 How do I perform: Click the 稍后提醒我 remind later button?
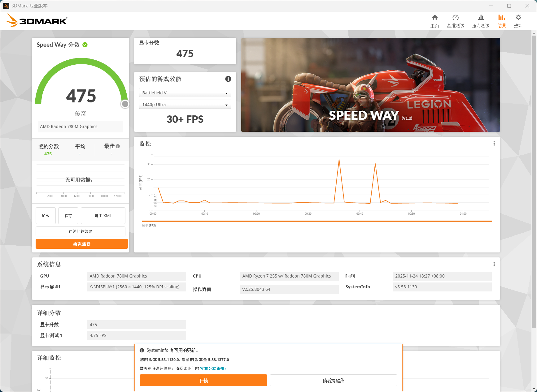334,381
